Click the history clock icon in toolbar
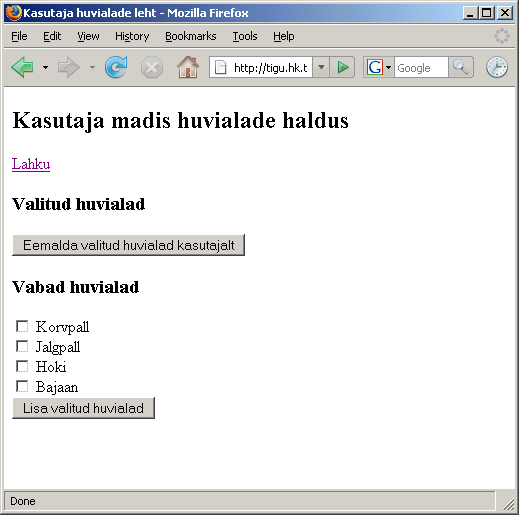The height and width of the screenshot is (515, 519). point(497,67)
